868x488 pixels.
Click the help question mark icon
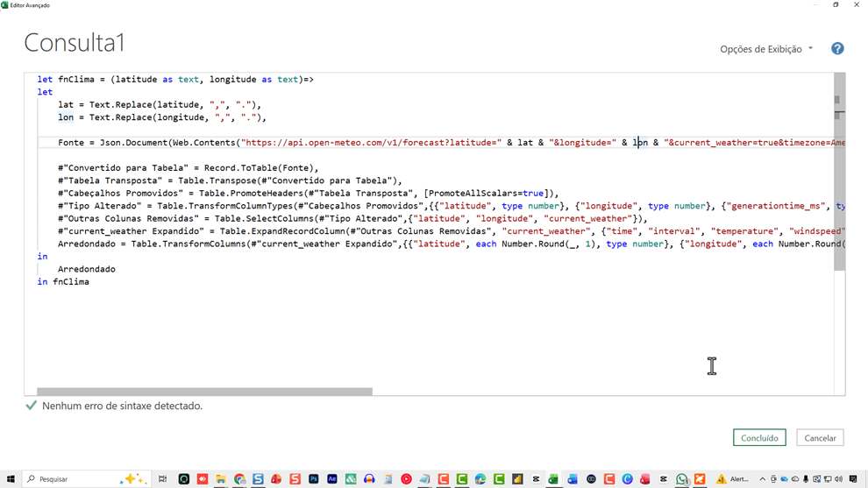[x=837, y=49]
